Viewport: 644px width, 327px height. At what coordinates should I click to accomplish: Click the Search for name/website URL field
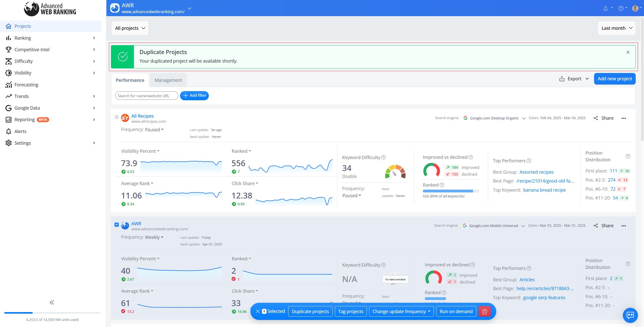[147, 96]
